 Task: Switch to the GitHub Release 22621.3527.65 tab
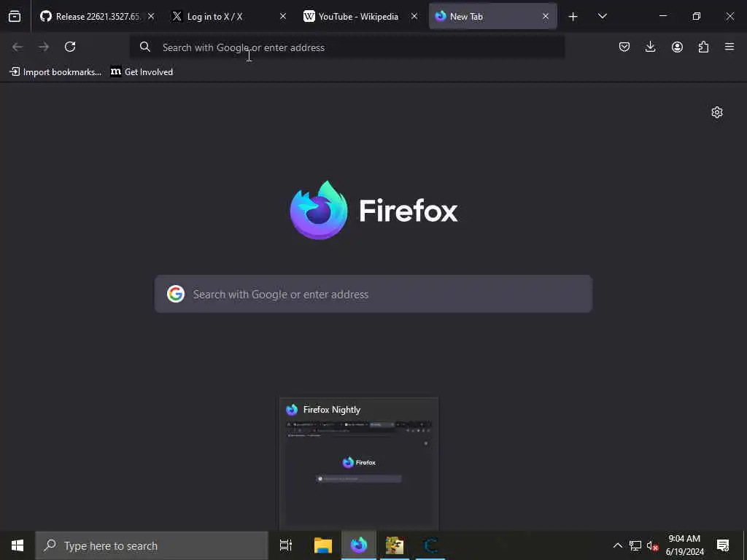pyautogui.click(x=98, y=16)
